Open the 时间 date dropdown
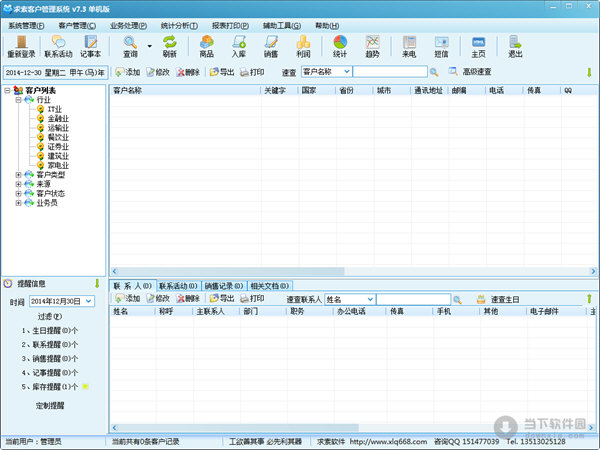The height and width of the screenshot is (450, 600). [x=88, y=301]
